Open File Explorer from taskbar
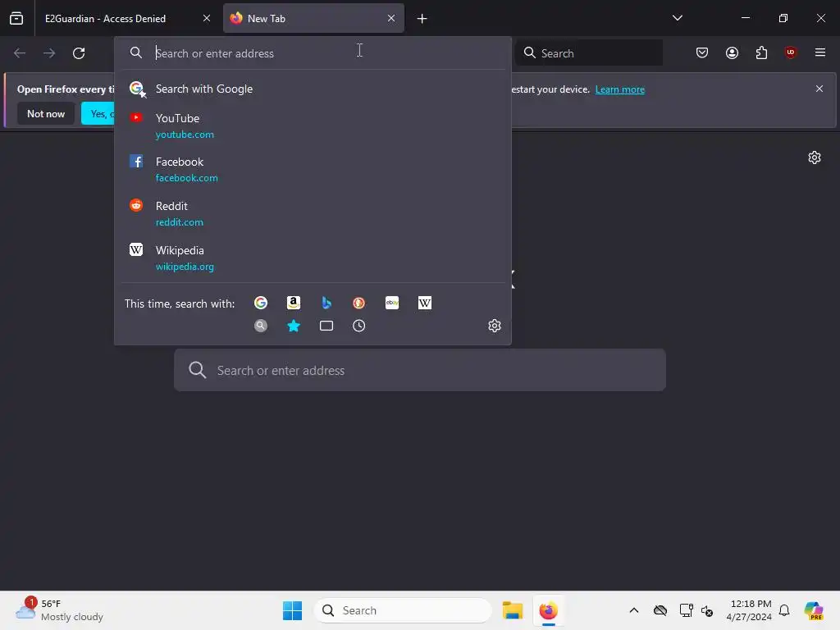Viewport: 840px width, 630px height. click(x=513, y=610)
